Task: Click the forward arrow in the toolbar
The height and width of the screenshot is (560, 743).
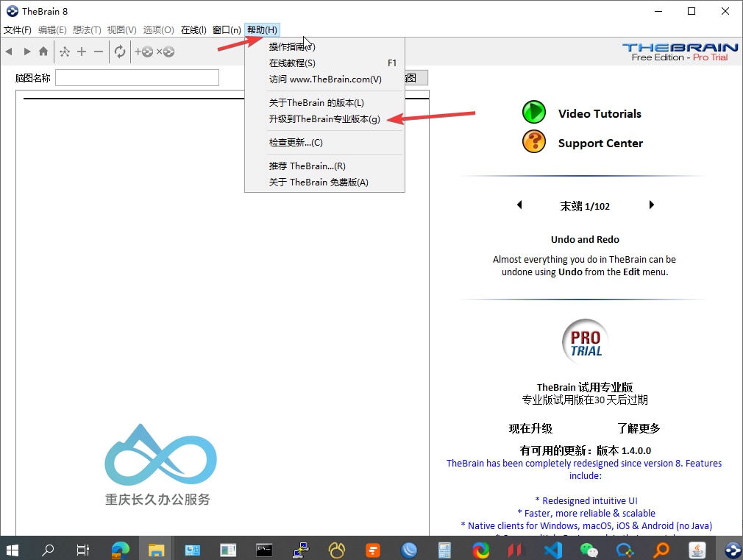Action: (x=27, y=52)
